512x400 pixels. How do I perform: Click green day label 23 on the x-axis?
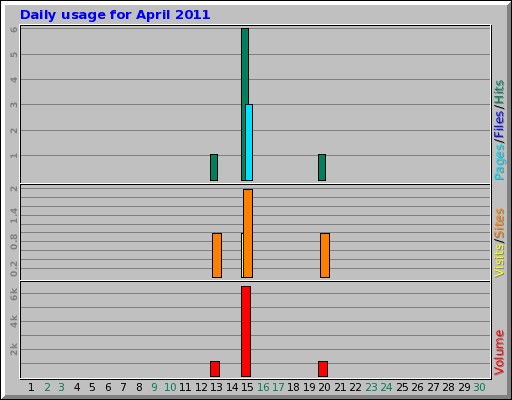pos(371,387)
